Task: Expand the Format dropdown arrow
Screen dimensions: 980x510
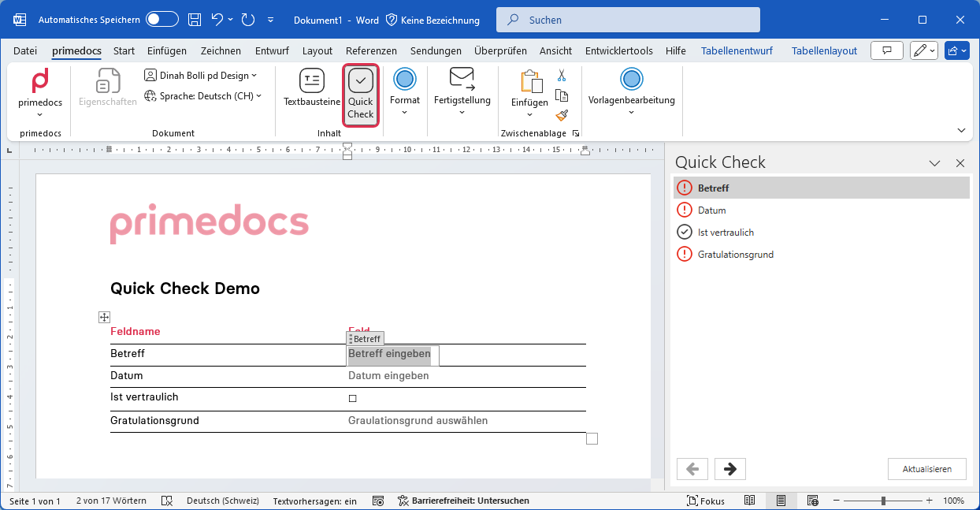Action: 405,113
